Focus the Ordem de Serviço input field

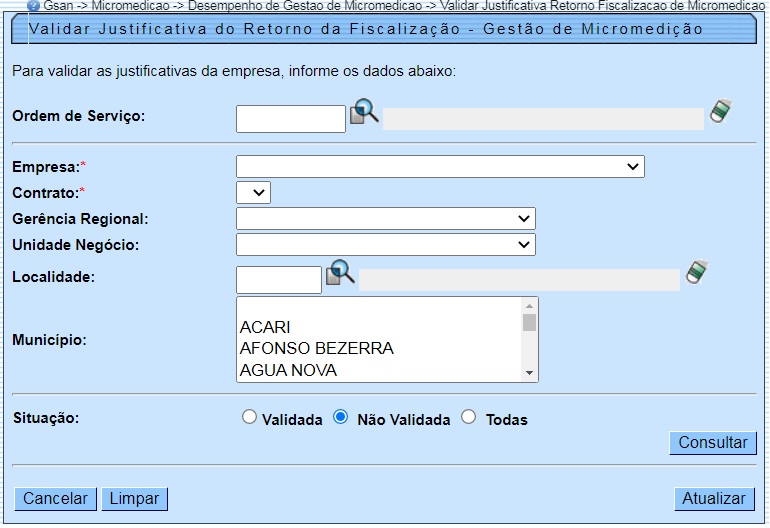click(291, 119)
